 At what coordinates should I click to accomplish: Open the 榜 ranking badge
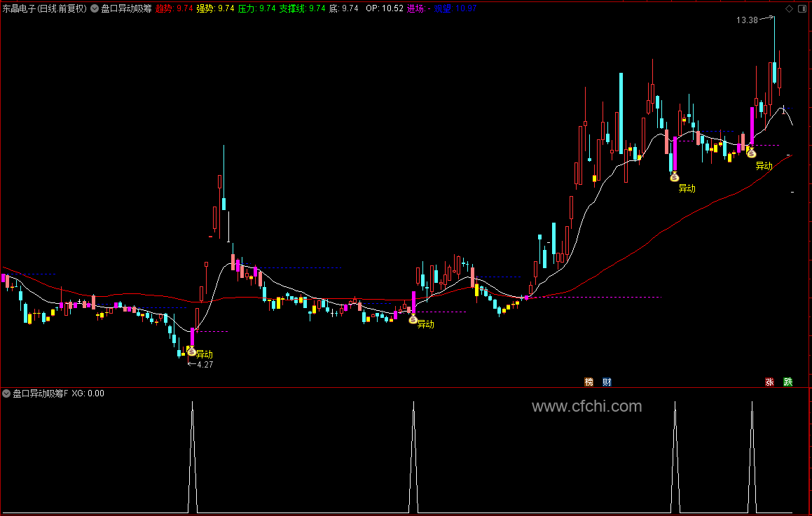point(589,382)
